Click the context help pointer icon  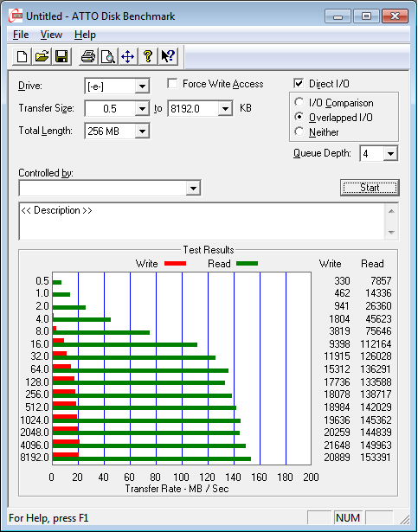tap(168, 56)
